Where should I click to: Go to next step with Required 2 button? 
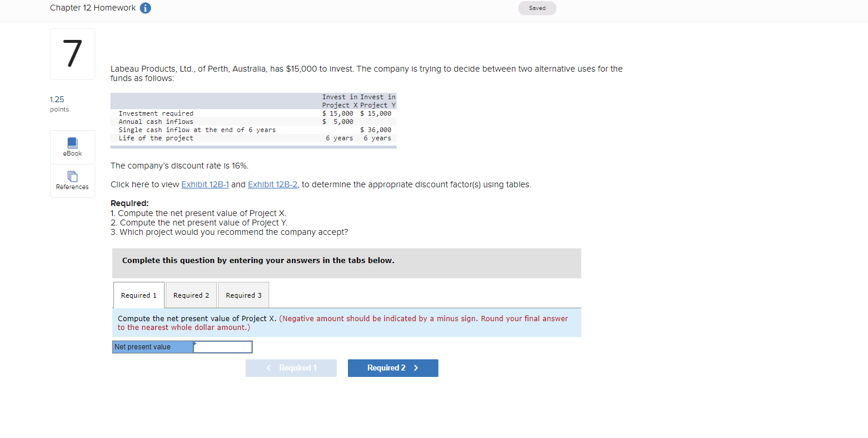coord(393,368)
